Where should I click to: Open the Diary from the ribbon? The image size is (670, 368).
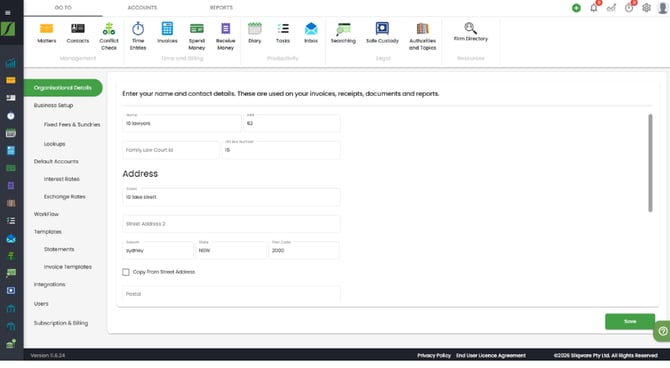click(x=255, y=33)
